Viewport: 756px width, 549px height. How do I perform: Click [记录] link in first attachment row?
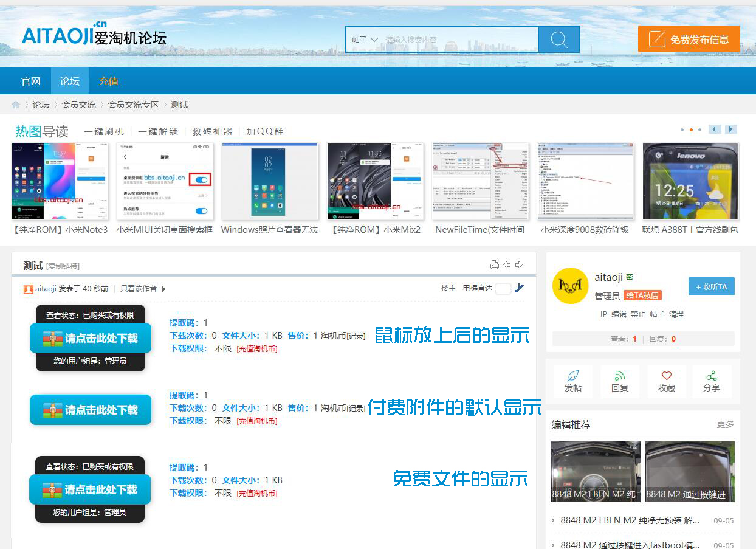click(x=356, y=336)
